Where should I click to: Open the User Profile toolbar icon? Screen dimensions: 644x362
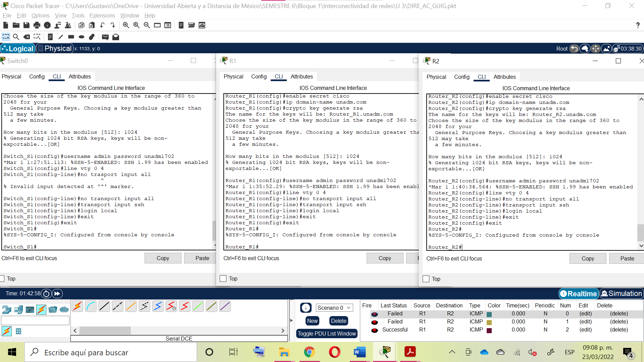(x=58, y=25)
